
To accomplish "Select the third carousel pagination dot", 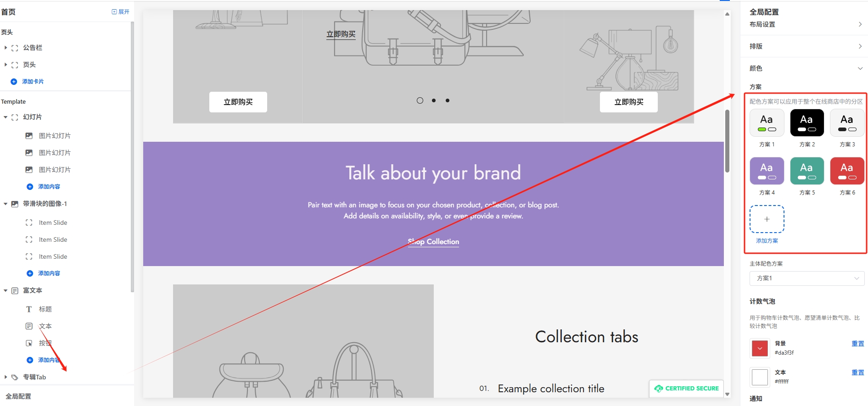I will click(x=448, y=100).
